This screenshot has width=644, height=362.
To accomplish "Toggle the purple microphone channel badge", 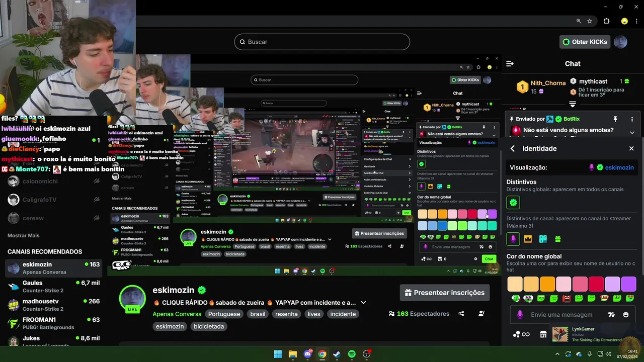I will click(x=513, y=239).
